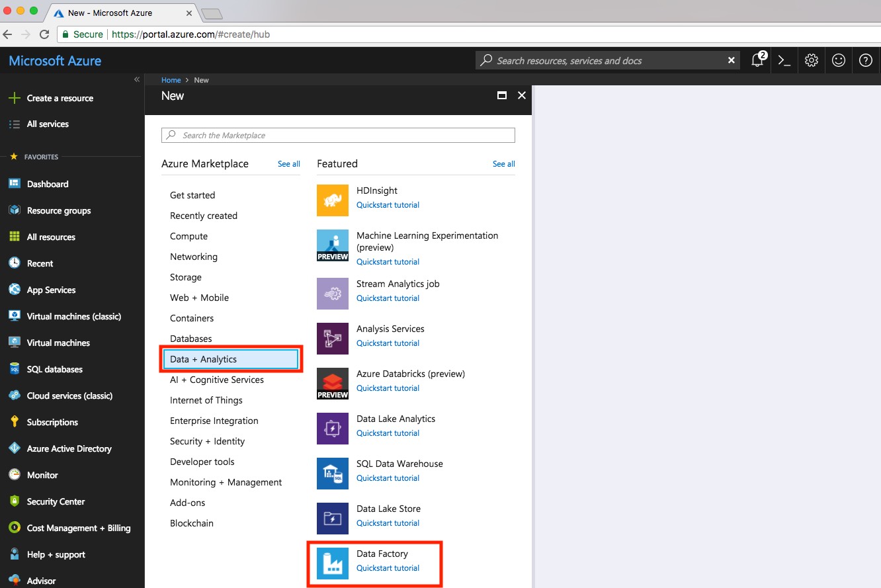
Task: Click the feedback smiley icon
Action: [839, 60]
